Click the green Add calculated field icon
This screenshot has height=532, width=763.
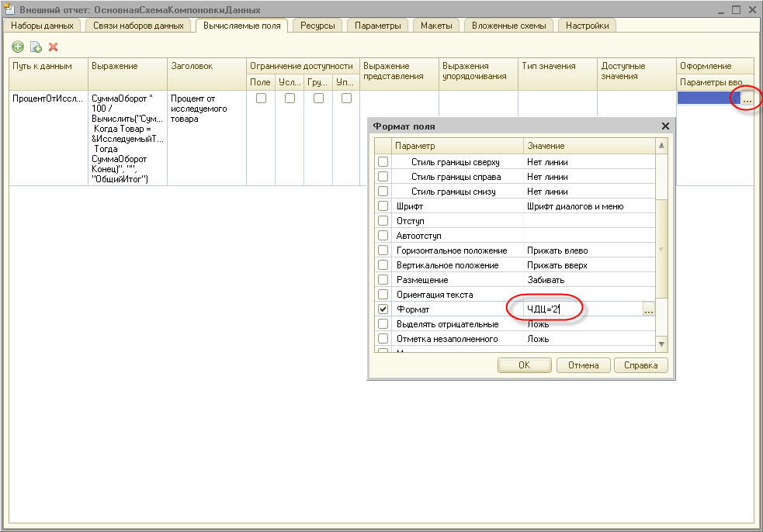[18, 47]
